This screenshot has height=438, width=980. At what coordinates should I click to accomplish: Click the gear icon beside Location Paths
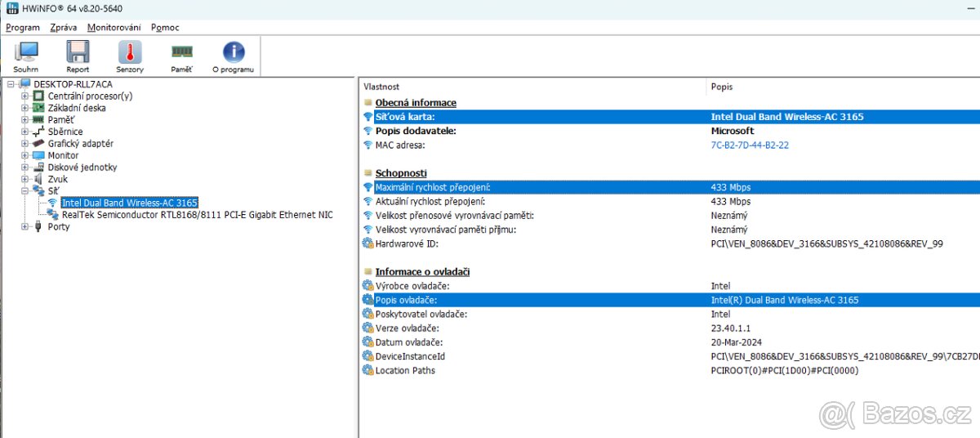click(x=367, y=370)
